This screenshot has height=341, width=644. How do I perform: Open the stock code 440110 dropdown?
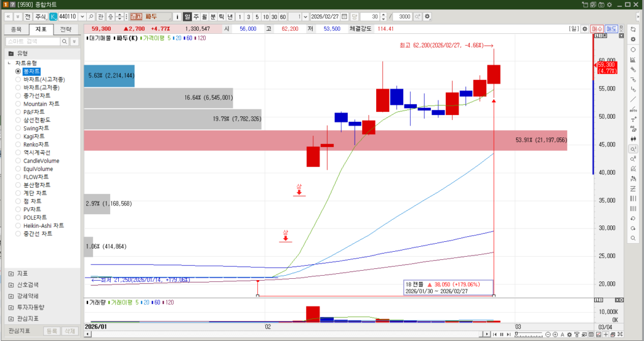[82, 16]
